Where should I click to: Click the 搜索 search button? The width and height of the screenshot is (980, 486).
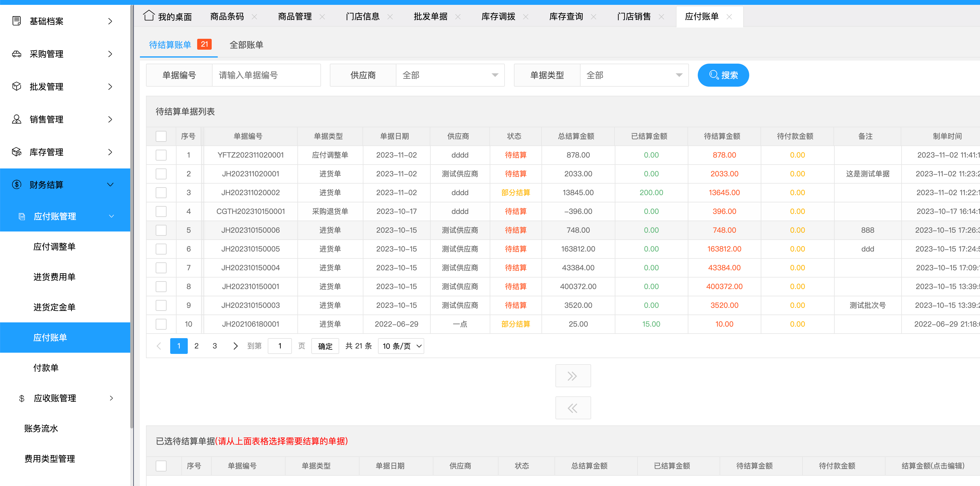coord(723,75)
